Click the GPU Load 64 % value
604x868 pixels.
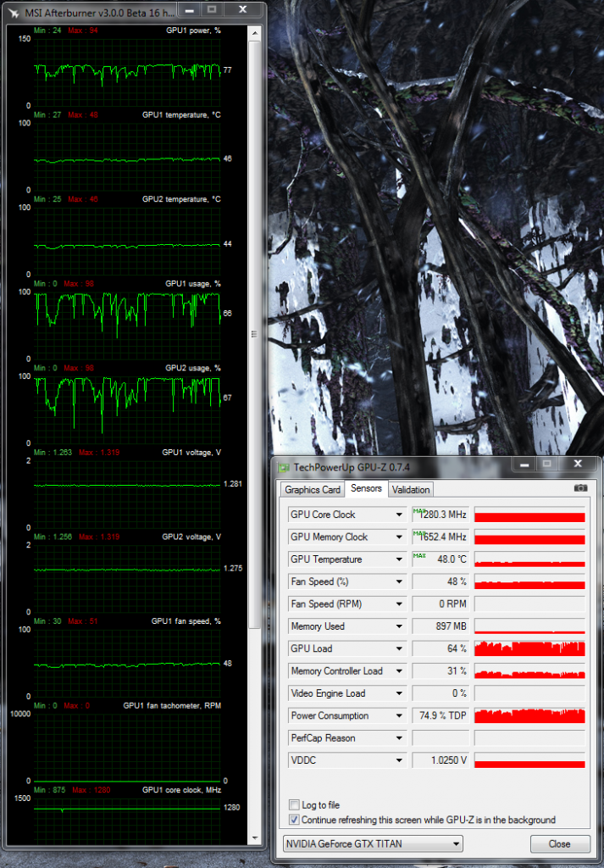pyautogui.click(x=441, y=648)
